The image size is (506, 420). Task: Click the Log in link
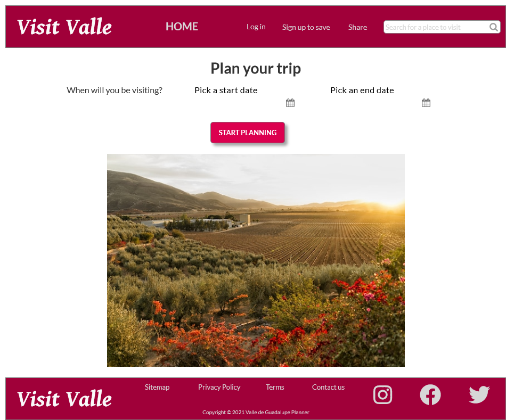256,27
